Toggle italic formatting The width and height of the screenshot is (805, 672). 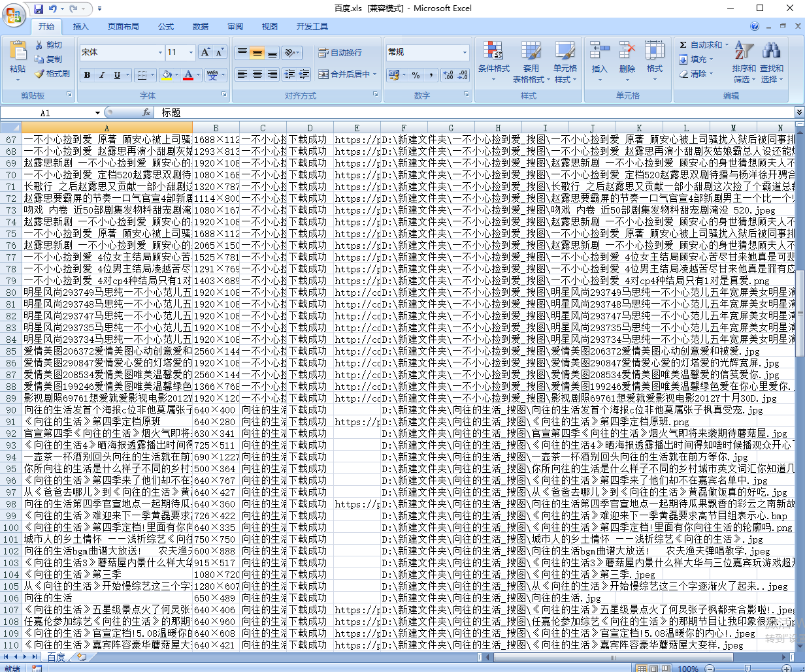[102, 75]
